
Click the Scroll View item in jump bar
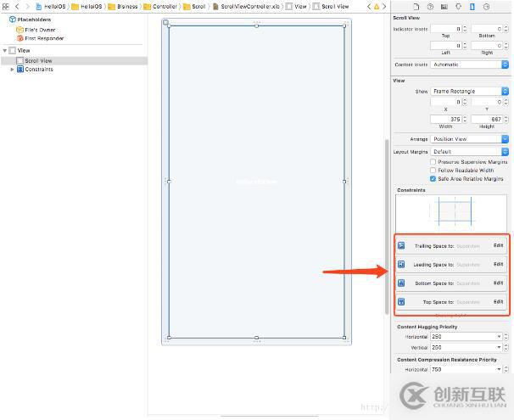click(331, 6)
